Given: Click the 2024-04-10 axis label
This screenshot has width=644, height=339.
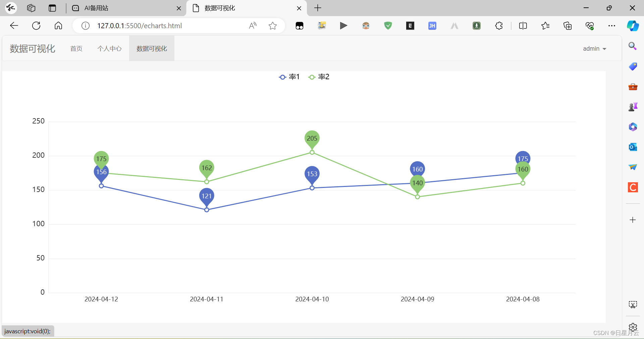Looking at the screenshot, I should tap(312, 299).
